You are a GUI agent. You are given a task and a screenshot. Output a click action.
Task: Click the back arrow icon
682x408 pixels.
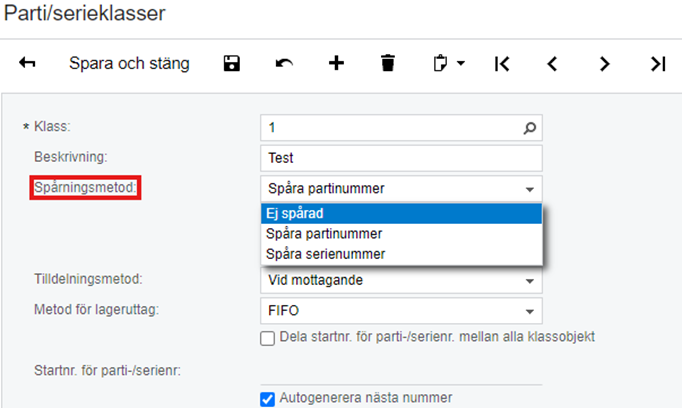pos(27,63)
